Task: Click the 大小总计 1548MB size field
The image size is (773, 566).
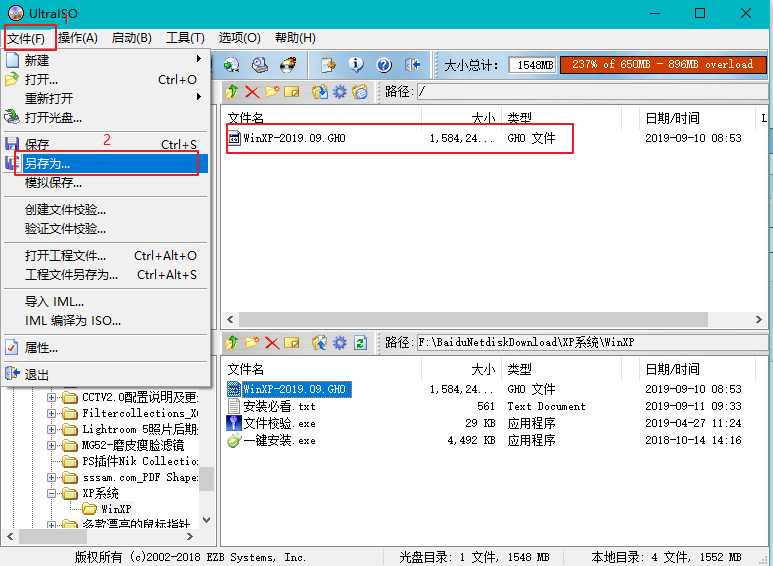Action: pos(532,65)
